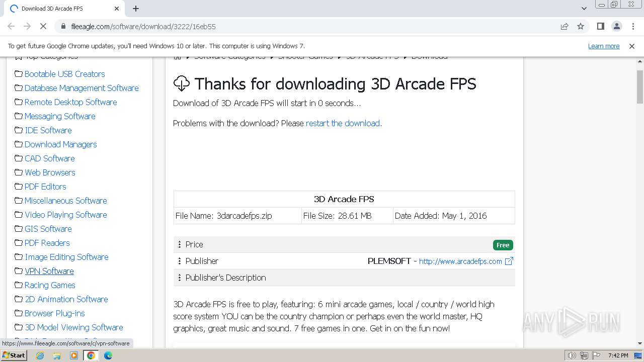The image size is (644, 362).
Task: Open Racing Games category
Action: click(x=50, y=285)
